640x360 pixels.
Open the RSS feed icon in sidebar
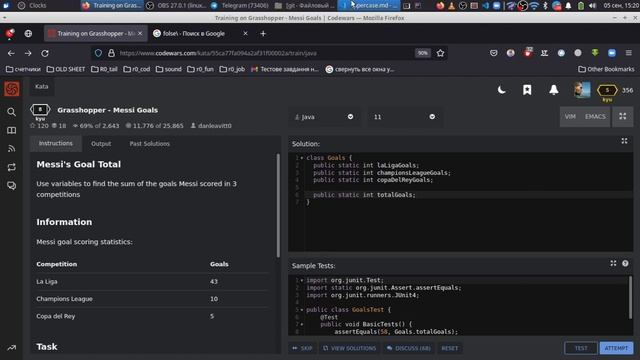[x=11, y=149]
